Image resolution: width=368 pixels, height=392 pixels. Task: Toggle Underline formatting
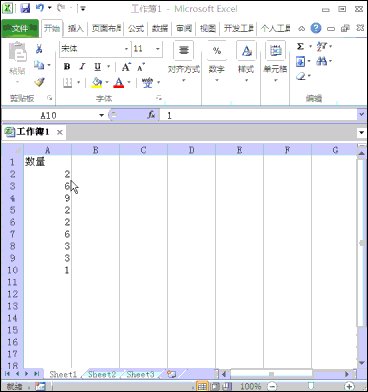(x=97, y=67)
